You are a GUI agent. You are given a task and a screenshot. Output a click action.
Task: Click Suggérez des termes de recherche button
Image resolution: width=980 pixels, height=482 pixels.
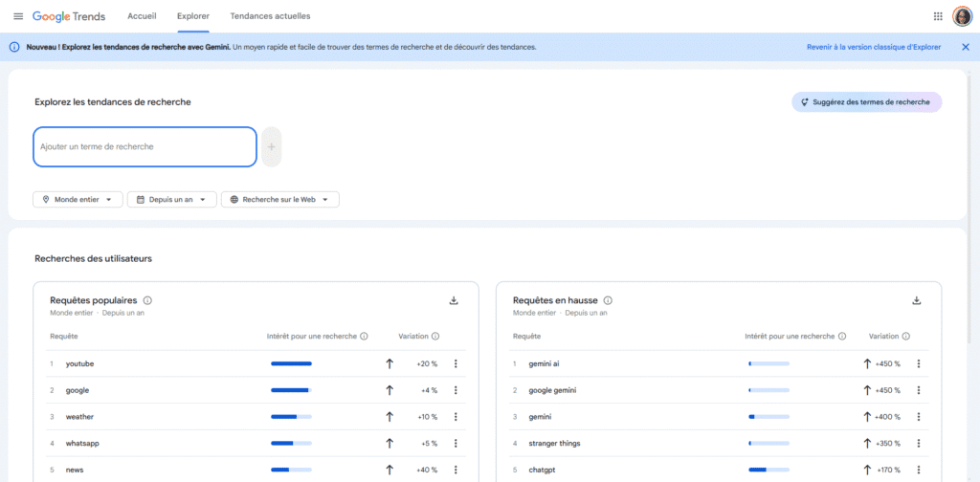[866, 101]
